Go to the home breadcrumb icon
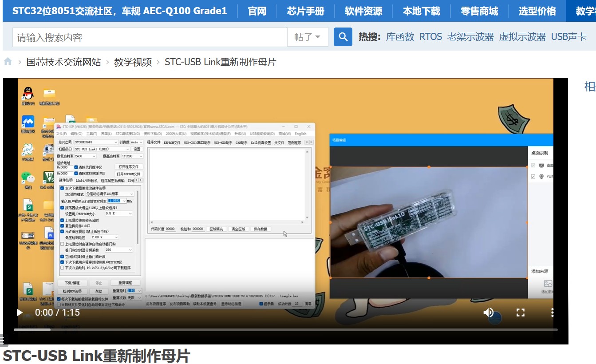 pyautogui.click(x=8, y=61)
